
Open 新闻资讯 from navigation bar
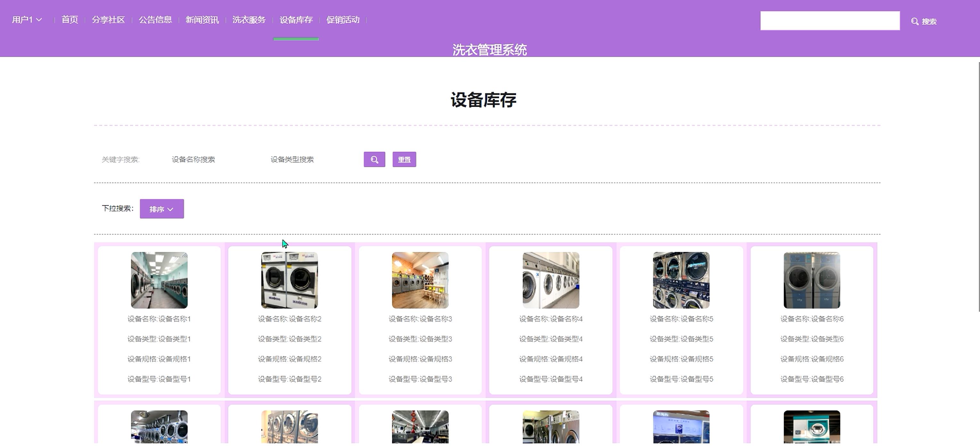point(202,20)
